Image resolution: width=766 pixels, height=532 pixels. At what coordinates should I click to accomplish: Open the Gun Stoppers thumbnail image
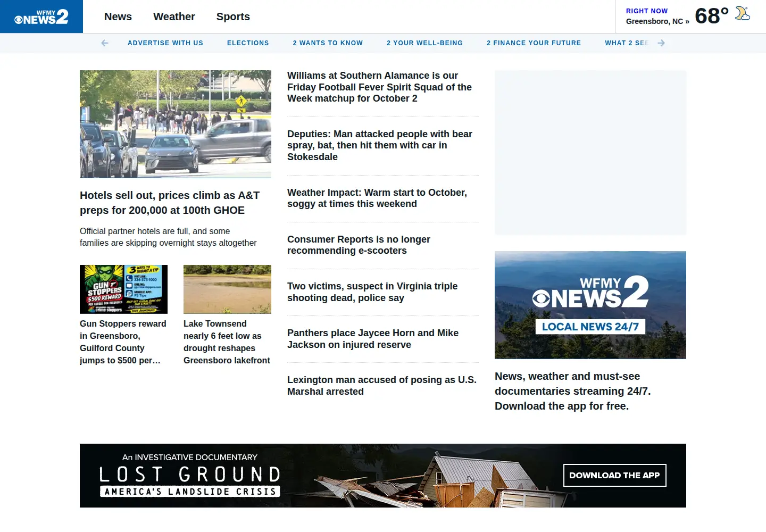[x=123, y=289]
